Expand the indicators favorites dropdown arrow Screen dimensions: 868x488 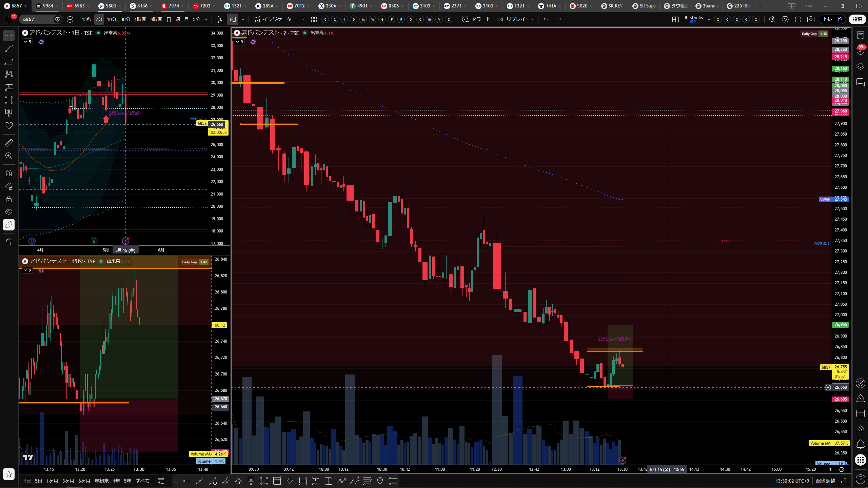[x=303, y=19]
